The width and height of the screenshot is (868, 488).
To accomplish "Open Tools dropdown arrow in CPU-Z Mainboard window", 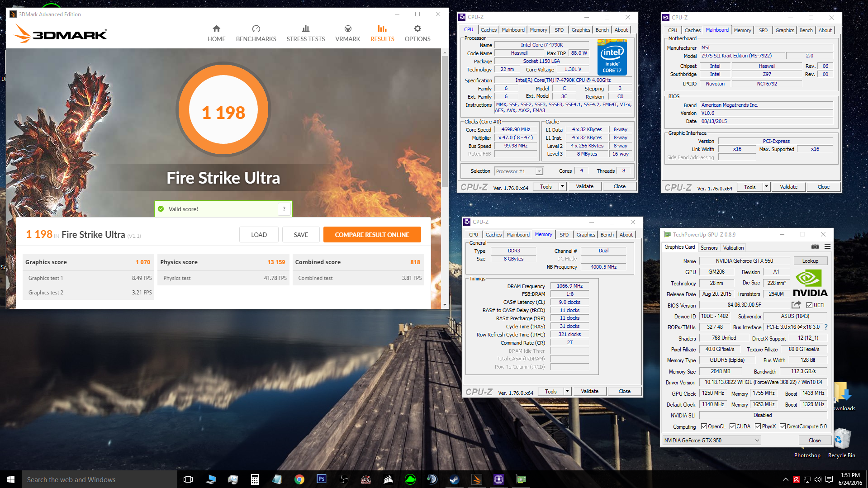I will [766, 187].
